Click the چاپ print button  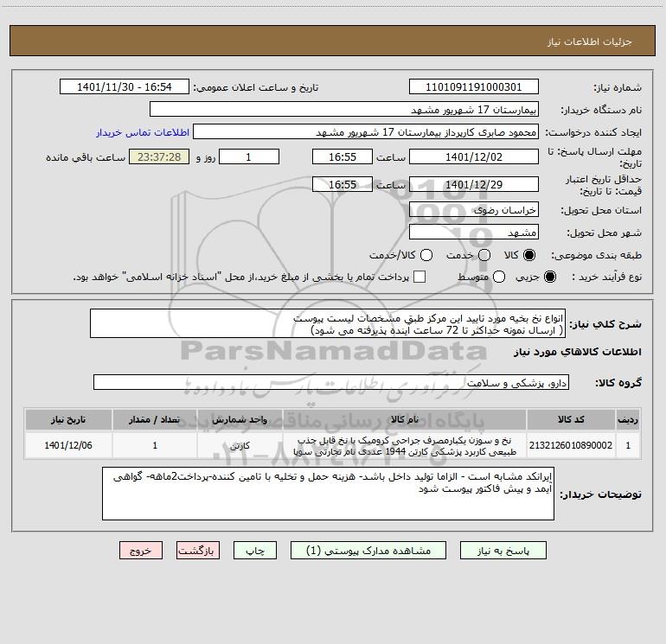click(255, 551)
